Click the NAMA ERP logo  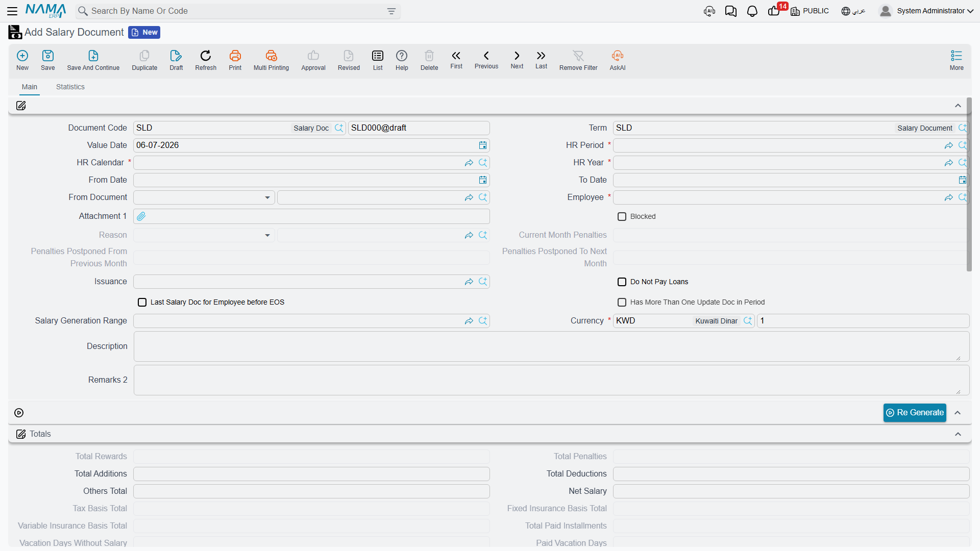click(x=46, y=11)
